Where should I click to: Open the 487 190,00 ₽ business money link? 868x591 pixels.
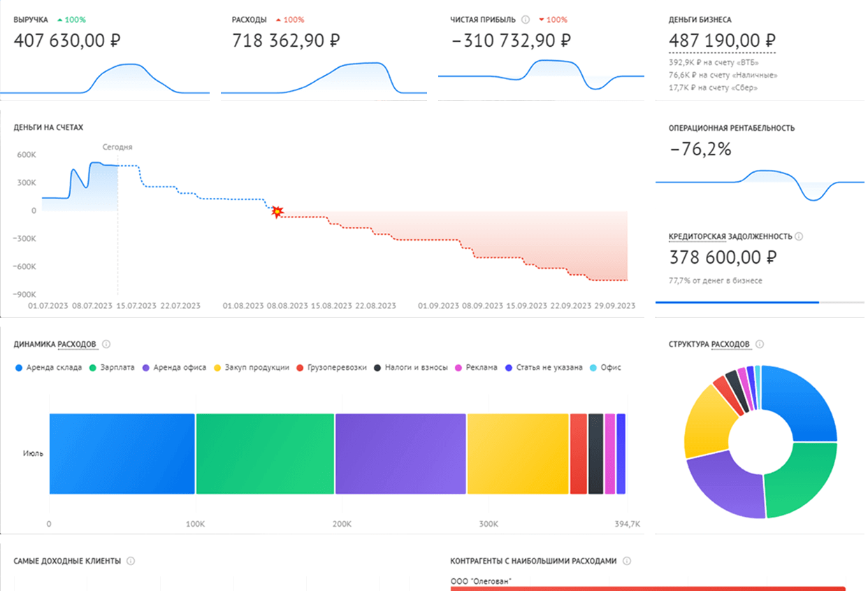pos(722,41)
